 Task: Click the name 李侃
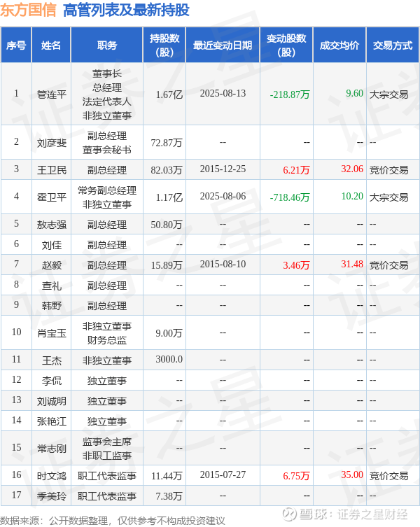(51, 381)
